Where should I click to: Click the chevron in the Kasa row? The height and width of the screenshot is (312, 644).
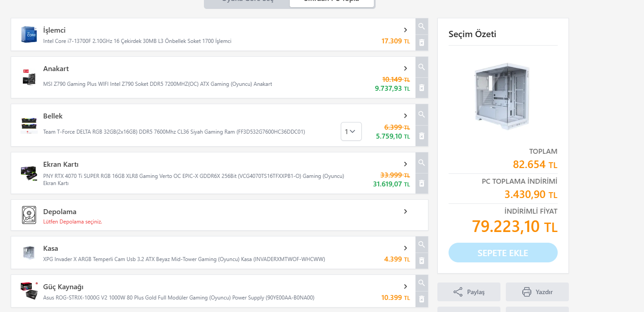[x=406, y=248]
